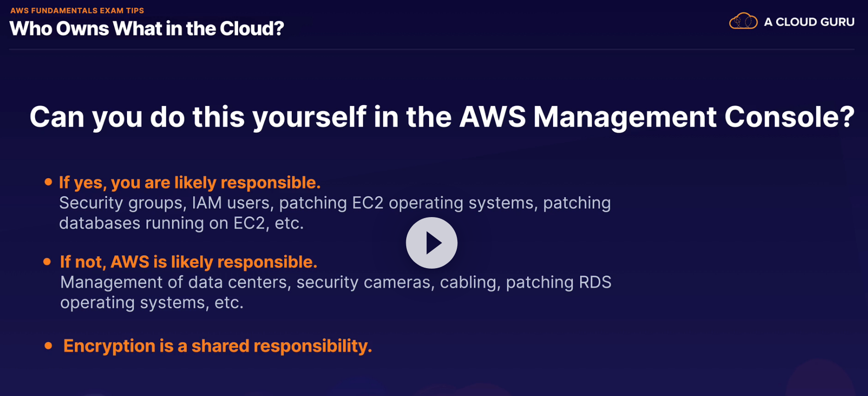Click the words AWS Management Console in the heading
868x396 pixels.
(x=656, y=117)
